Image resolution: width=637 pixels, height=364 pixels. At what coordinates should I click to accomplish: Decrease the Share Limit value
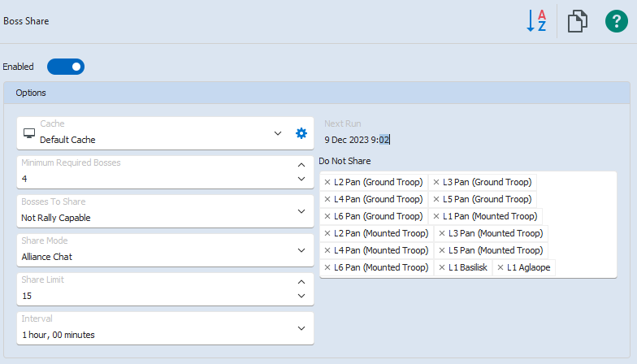pos(301,297)
